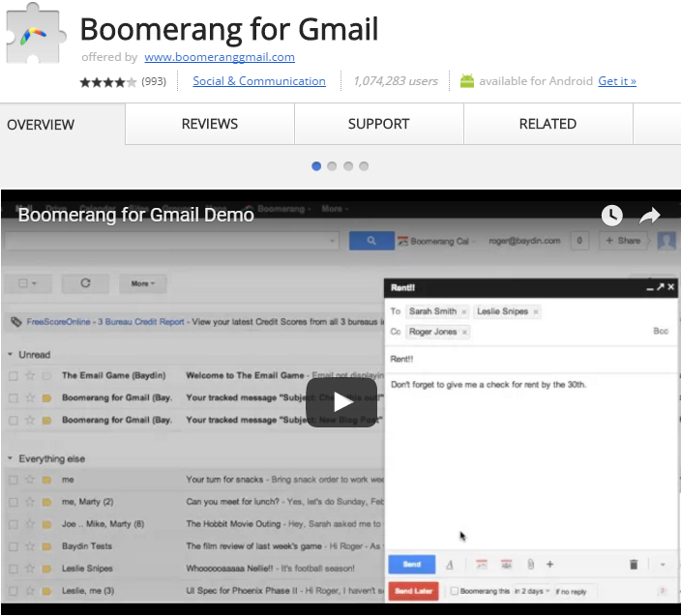Click the refresh icon in Gmail toolbar

click(x=85, y=283)
